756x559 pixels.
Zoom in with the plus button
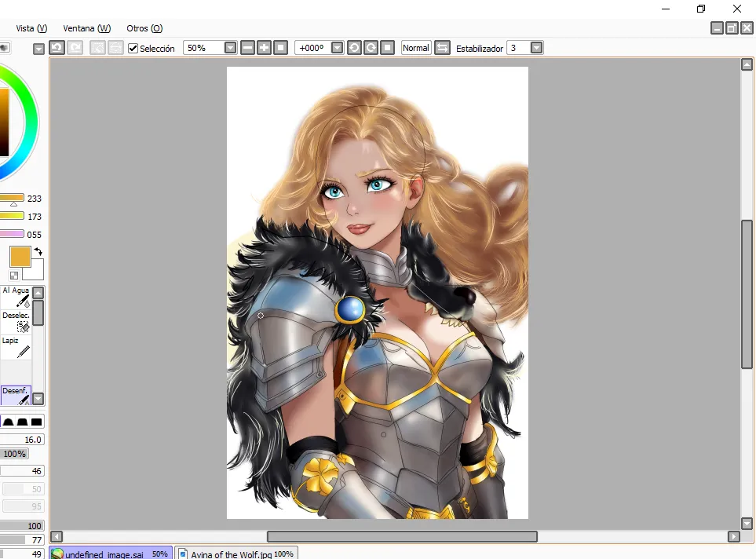[x=264, y=48]
